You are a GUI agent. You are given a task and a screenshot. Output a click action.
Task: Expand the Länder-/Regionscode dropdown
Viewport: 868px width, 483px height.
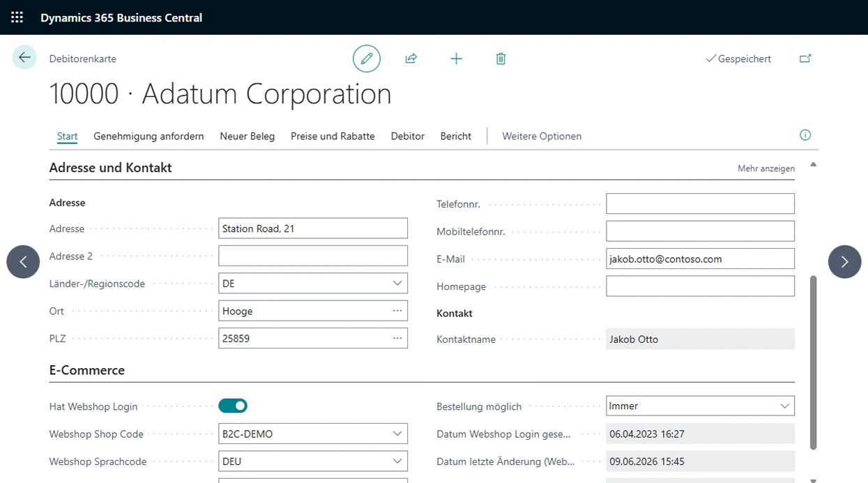tap(397, 283)
